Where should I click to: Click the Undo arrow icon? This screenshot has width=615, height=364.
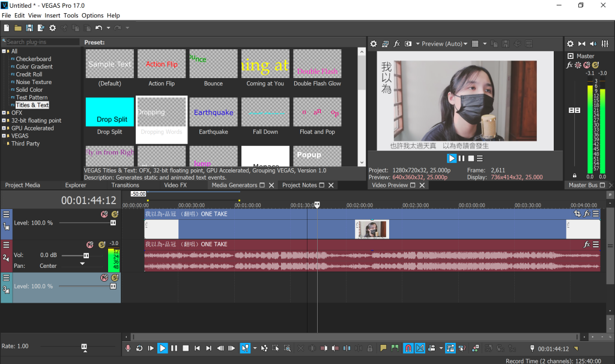pos(98,28)
